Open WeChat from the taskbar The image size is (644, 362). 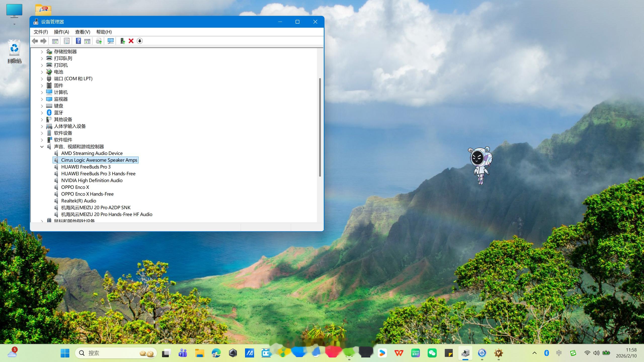tap(432, 353)
